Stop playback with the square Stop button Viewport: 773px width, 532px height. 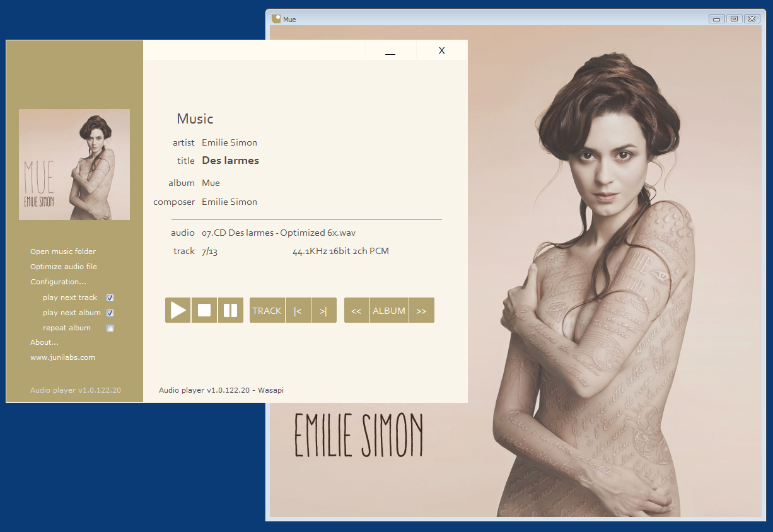pyautogui.click(x=204, y=310)
